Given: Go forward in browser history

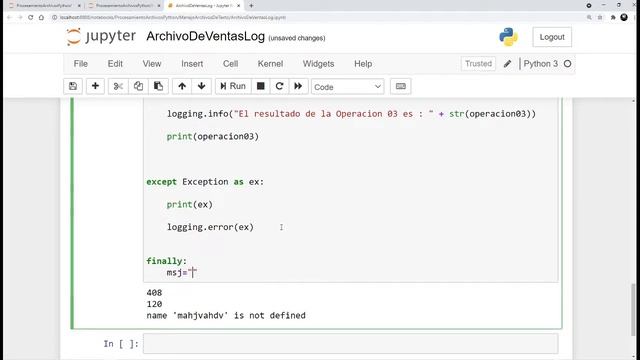Looking at the screenshot, I should pyautogui.click(x=20, y=18).
